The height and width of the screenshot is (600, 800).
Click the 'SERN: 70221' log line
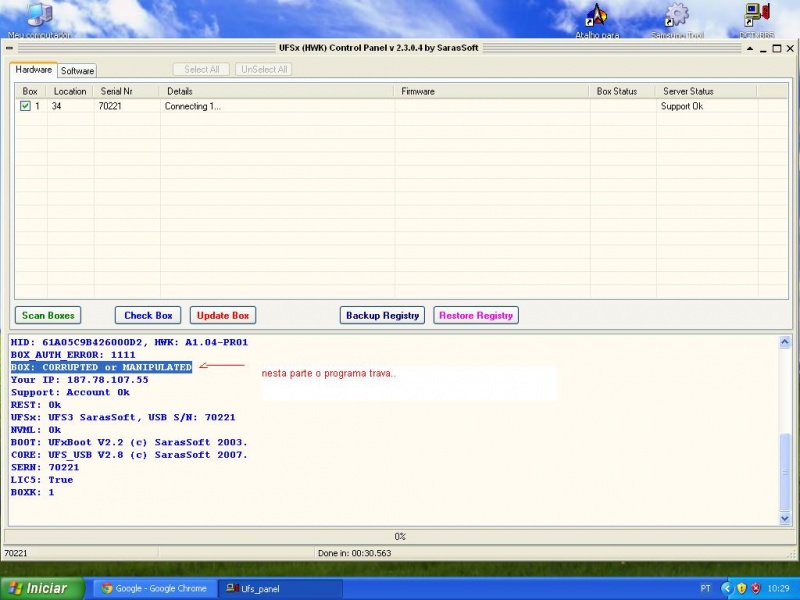45,467
